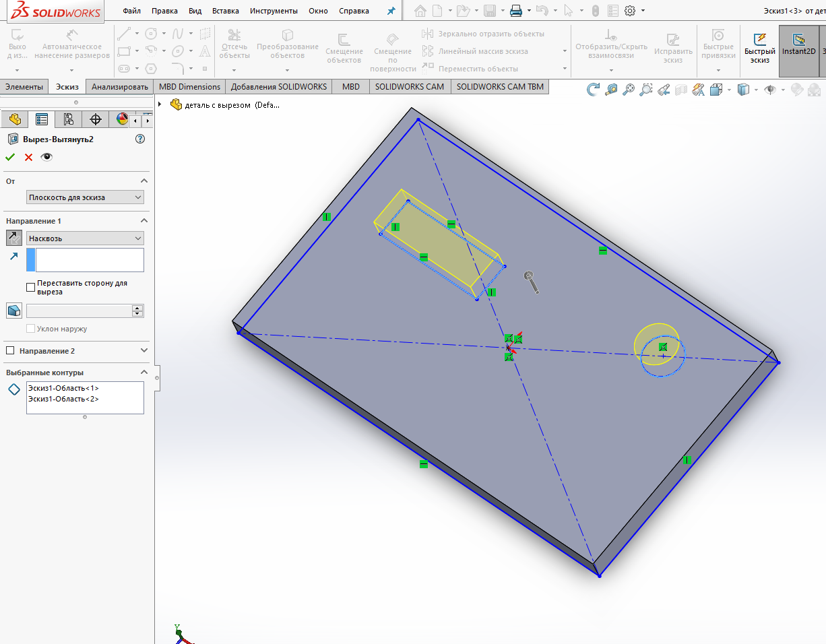Enable 'Переставить сторону для выреза' checkbox
Screen dimensions: 826x644
coord(30,287)
